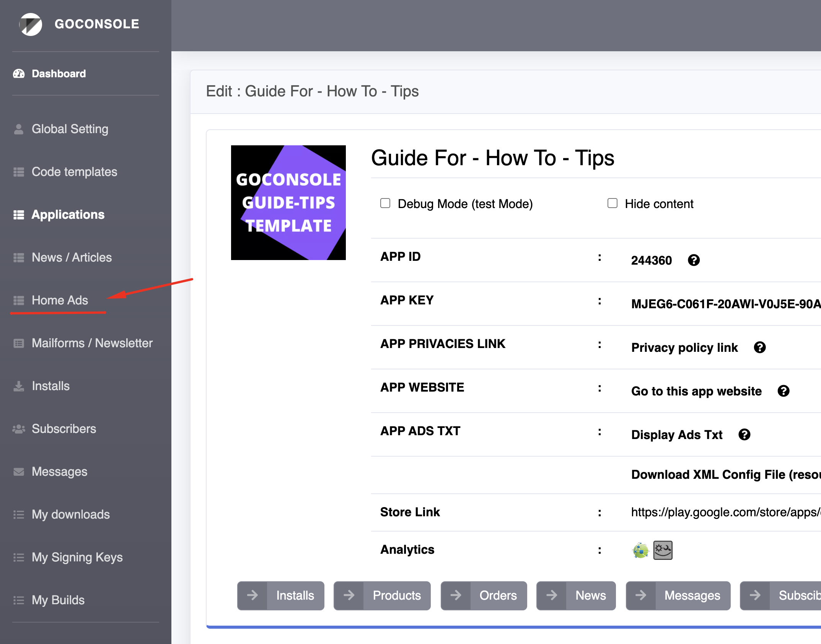Click Display Ads Txt link
Image resolution: width=821 pixels, height=644 pixels.
[x=677, y=434]
